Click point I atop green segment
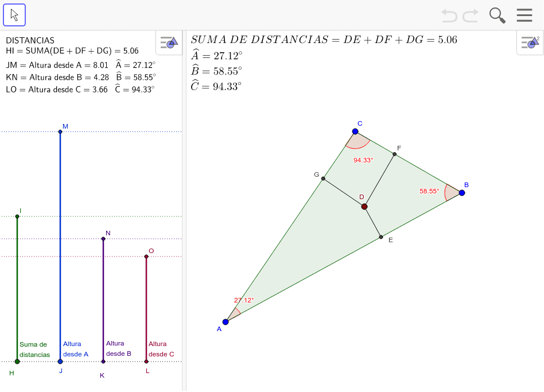 pos(17,216)
